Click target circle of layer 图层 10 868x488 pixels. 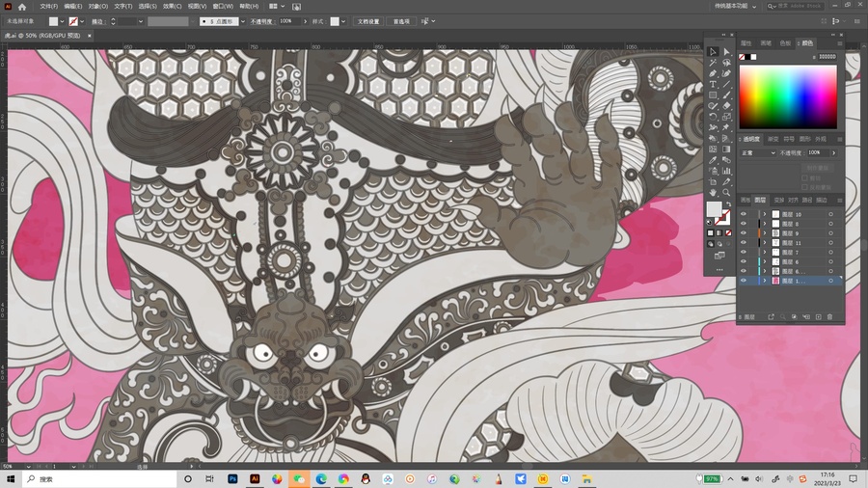831,214
